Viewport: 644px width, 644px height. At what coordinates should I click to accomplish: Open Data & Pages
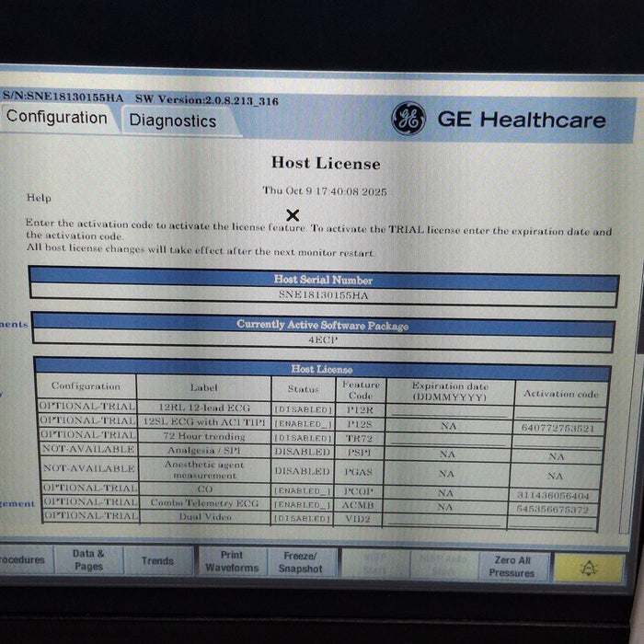(88, 559)
